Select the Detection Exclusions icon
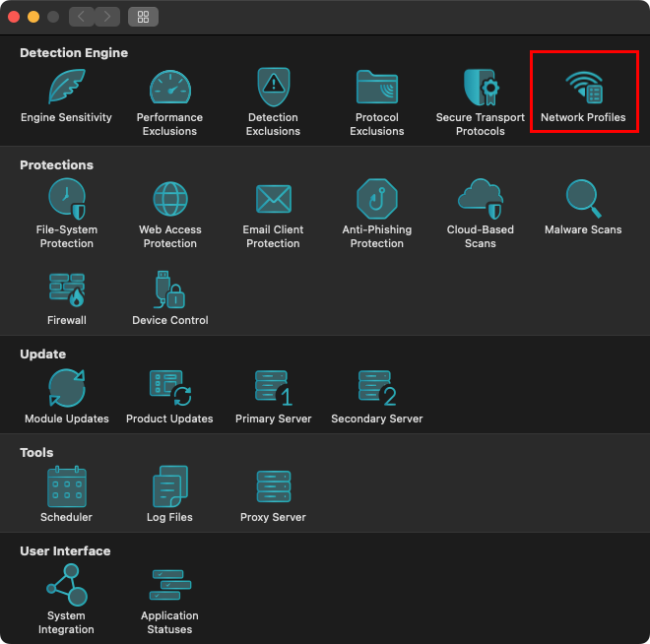Image resolution: width=650 pixels, height=644 pixels. [x=273, y=89]
